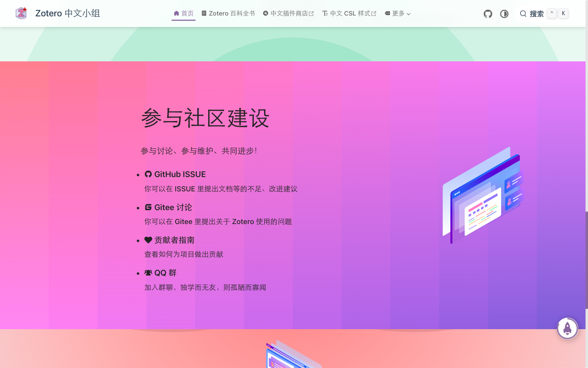Open the QQ 群 link

[x=165, y=273]
